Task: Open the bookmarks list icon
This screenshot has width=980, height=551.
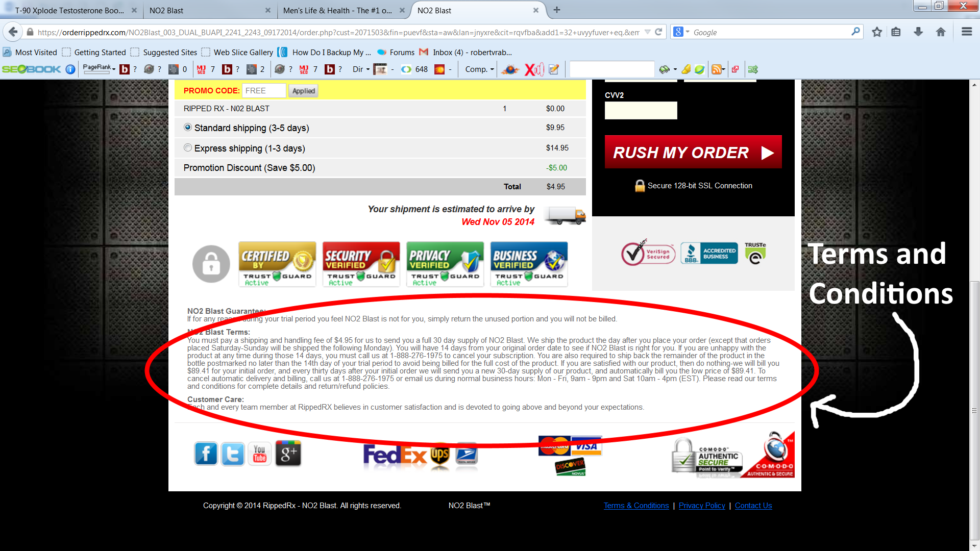Action: pyautogui.click(x=896, y=32)
